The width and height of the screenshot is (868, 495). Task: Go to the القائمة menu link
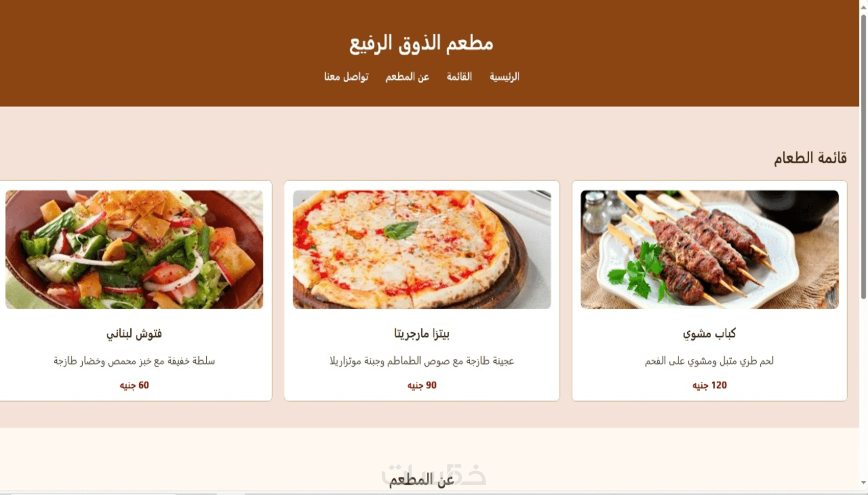pos(459,77)
